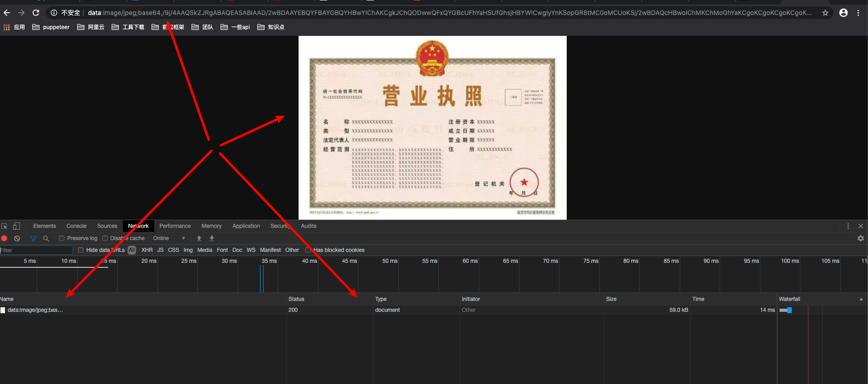This screenshot has height=384, width=868.
Task: Check the Hide data URLs checkbox
Action: click(81, 250)
